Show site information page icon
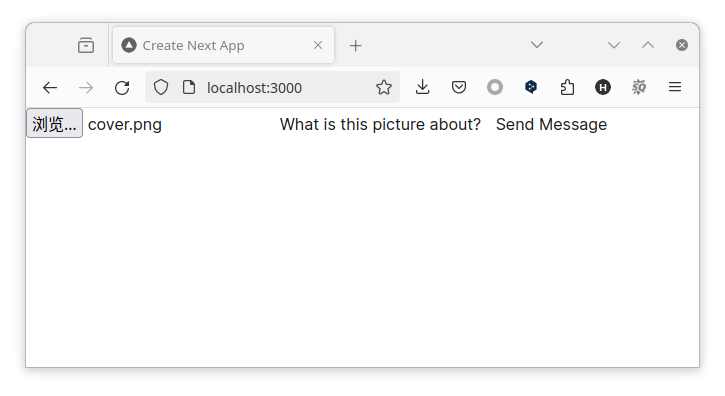The width and height of the screenshot is (725, 396). (x=189, y=87)
